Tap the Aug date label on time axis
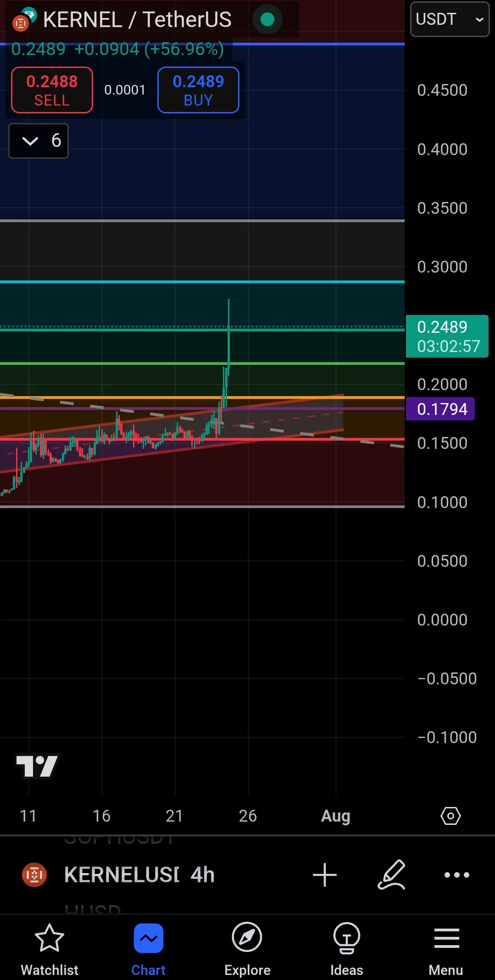 [x=336, y=816]
